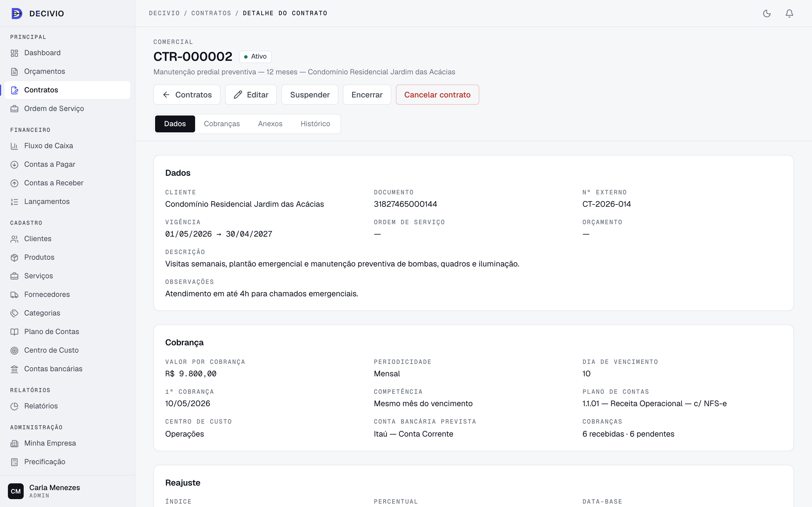Toggle dark mode with the moon icon
Viewport: 812px width, 507px height.
[767, 14]
